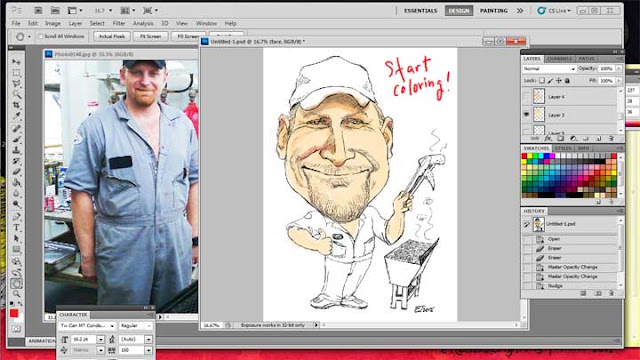Expand the CS Live dropdown
640x360 pixels.
(x=554, y=11)
